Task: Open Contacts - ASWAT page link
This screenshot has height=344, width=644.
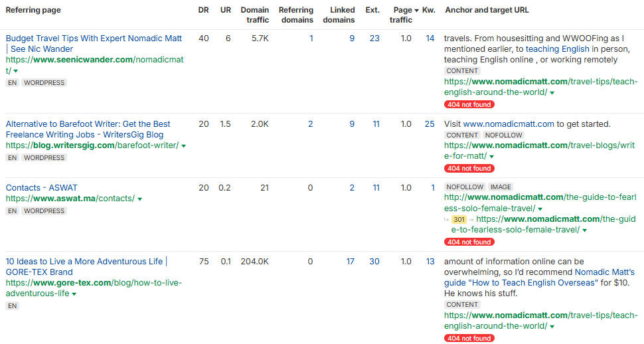Action: click(41, 188)
